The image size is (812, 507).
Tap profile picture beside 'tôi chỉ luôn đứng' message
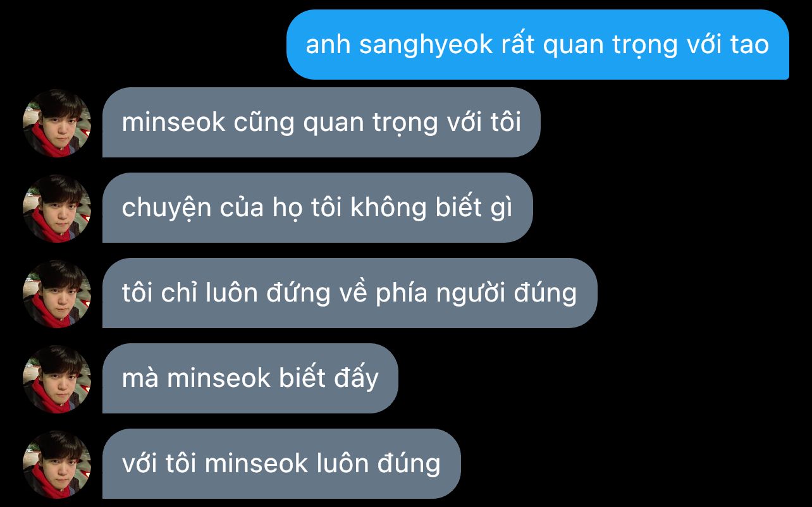coord(57,293)
